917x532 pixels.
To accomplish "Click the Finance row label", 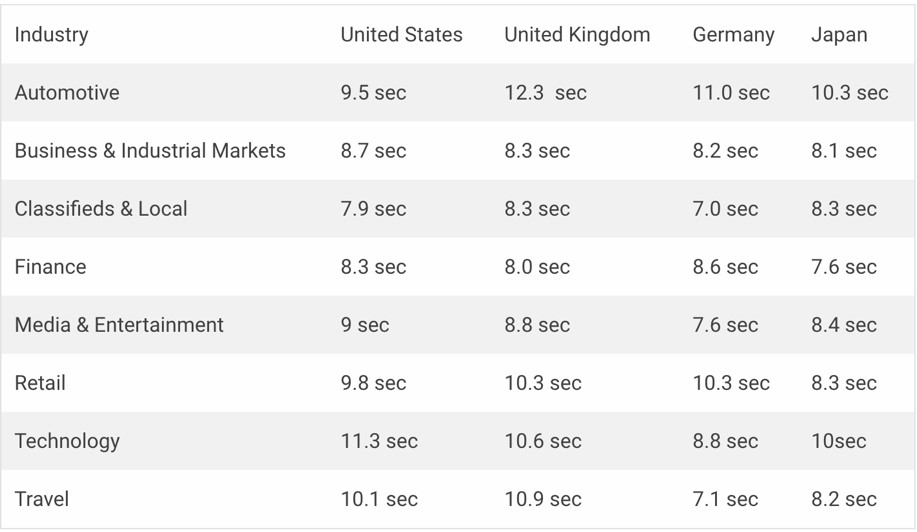I will (x=50, y=267).
